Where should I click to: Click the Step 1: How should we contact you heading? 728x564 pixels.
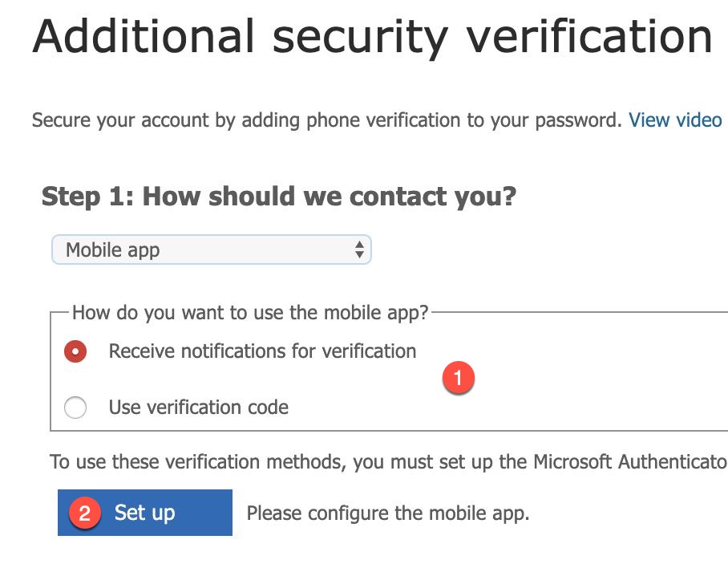click(278, 196)
